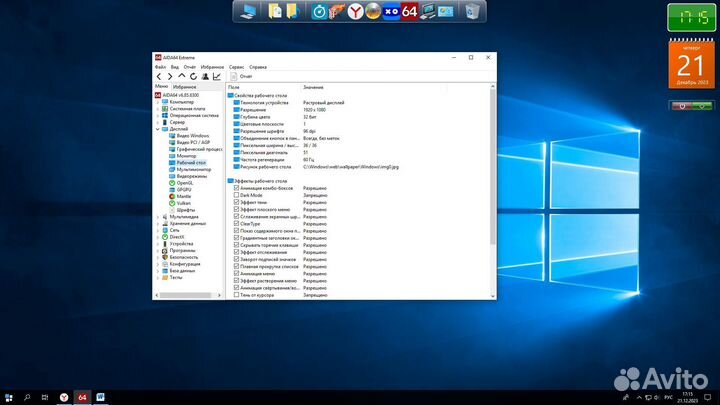Open the second folder icon in the dock
Screen dimensions: 720x405
pos(293,11)
